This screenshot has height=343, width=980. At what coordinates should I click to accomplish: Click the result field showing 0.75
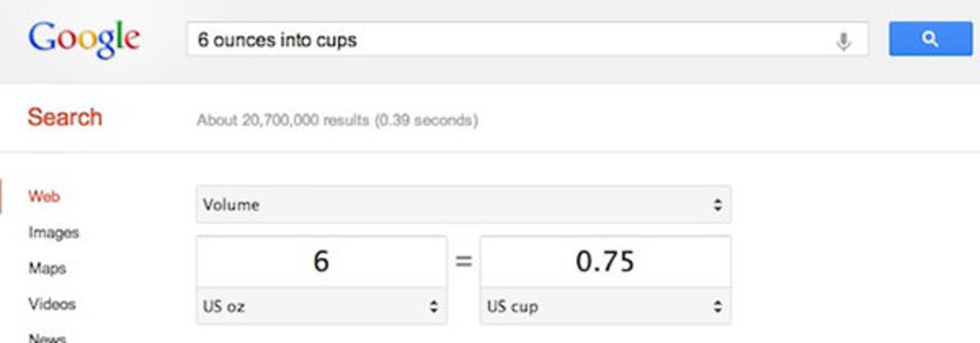(x=605, y=261)
